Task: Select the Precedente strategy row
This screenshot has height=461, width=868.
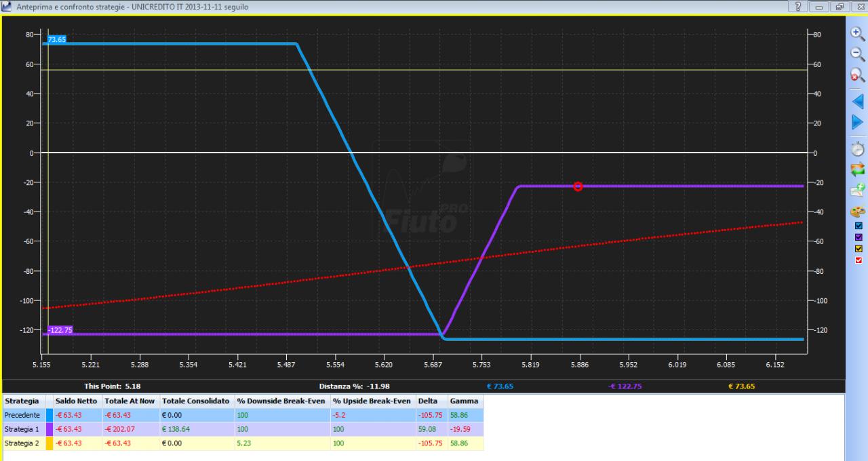Action: click(243, 415)
